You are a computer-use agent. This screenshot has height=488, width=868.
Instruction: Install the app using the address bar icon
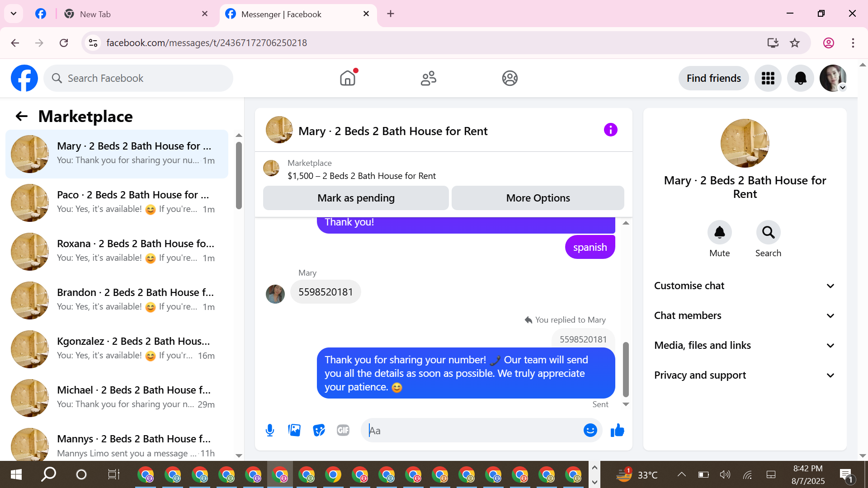[773, 43]
